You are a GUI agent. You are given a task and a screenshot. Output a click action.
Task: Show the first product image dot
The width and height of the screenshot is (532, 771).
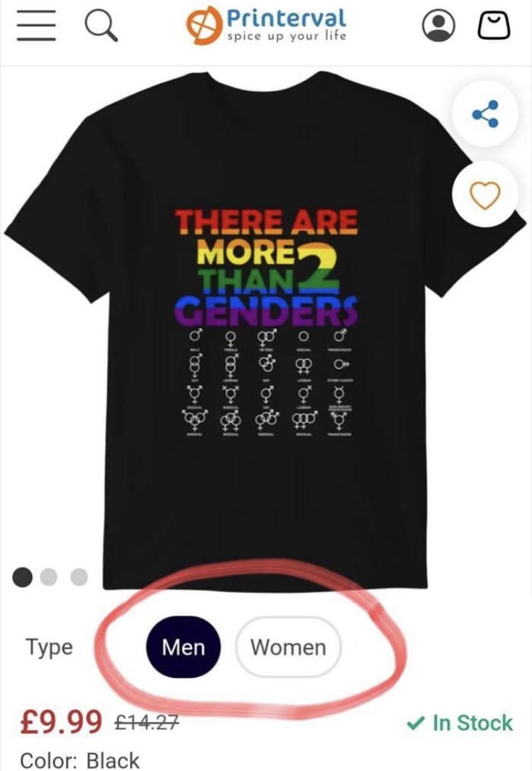(22, 576)
